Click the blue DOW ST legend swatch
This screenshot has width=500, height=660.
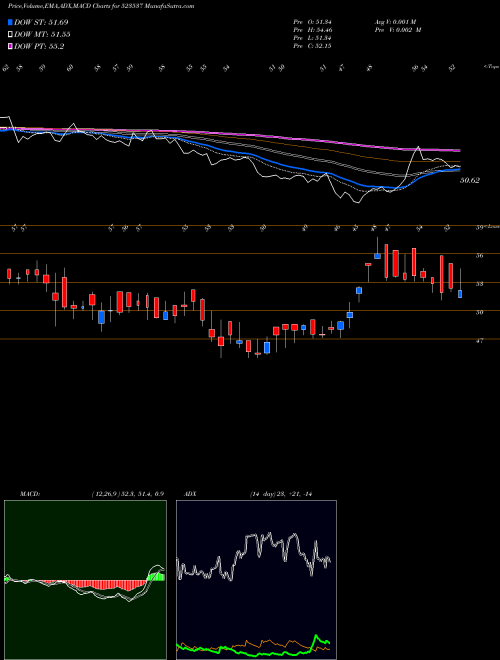[10, 22]
